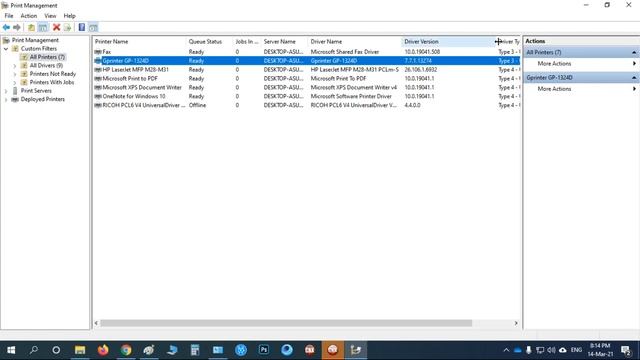Select Microsoft Print to PDF printer
The image size is (640, 360).
(x=130, y=78)
